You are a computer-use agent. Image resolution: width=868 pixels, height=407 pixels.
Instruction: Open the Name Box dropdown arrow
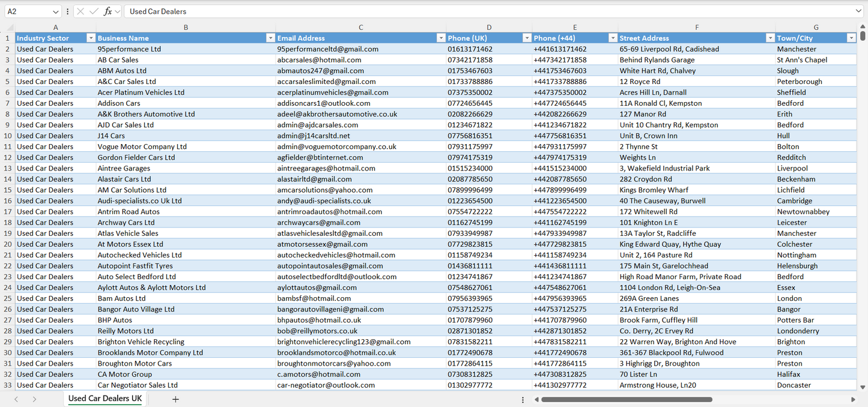click(x=56, y=11)
